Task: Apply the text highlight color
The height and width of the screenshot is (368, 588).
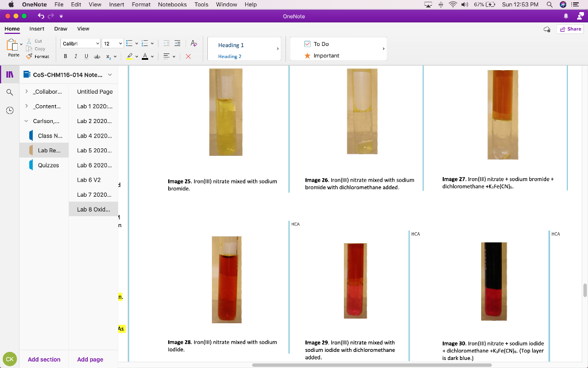Action: 129,56
